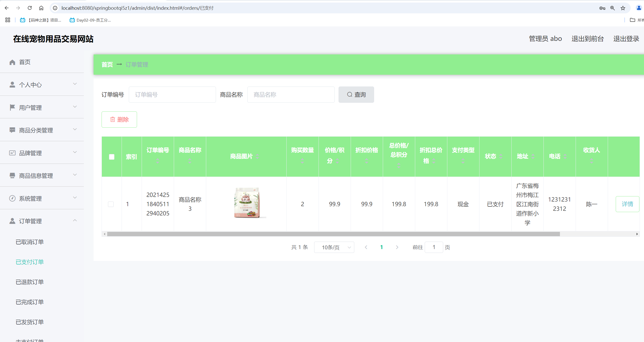Select 已完成订单 submenu item
Image resolution: width=644 pixels, height=342 pixels.
coord(30,302)
